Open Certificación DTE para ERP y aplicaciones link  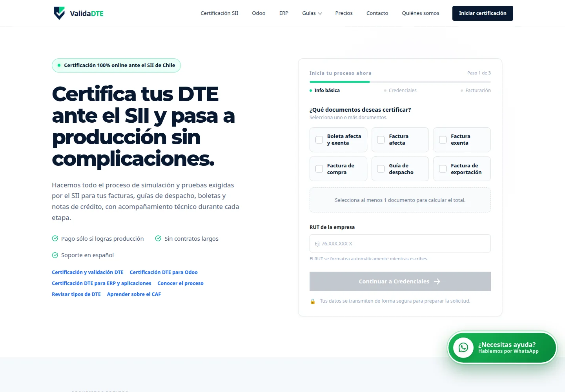(101, 283)
